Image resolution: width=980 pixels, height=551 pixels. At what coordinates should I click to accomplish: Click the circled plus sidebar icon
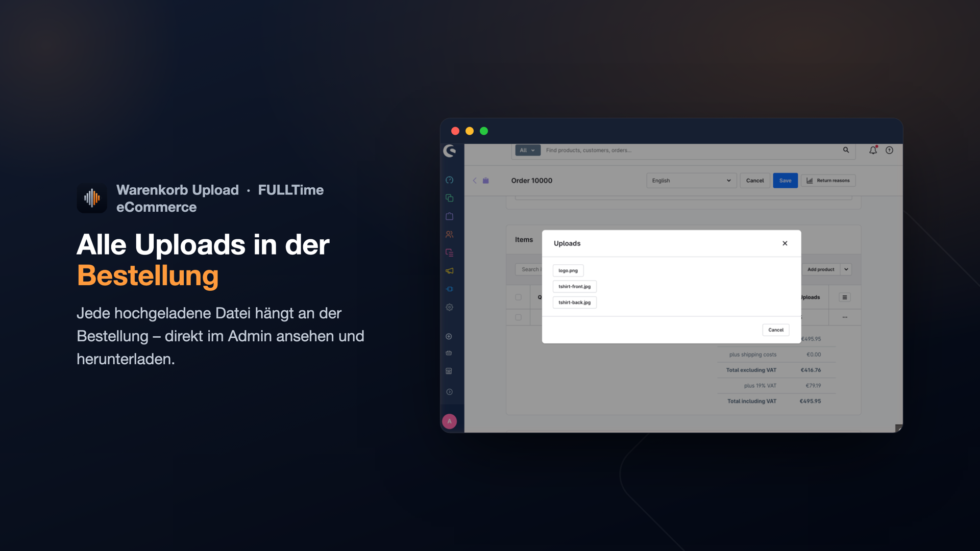[449, 337]
